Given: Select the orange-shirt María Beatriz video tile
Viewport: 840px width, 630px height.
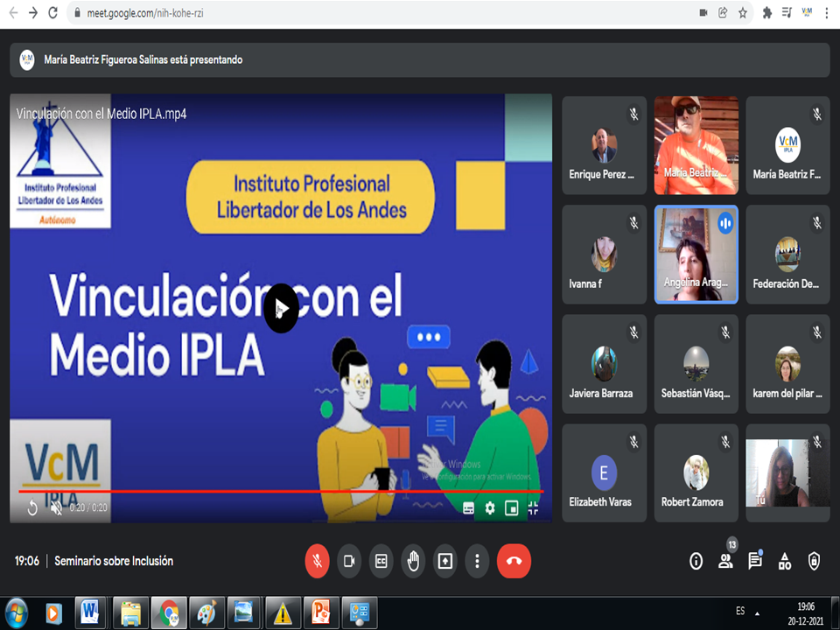Looking at the screenshot, I should point(696,145).
